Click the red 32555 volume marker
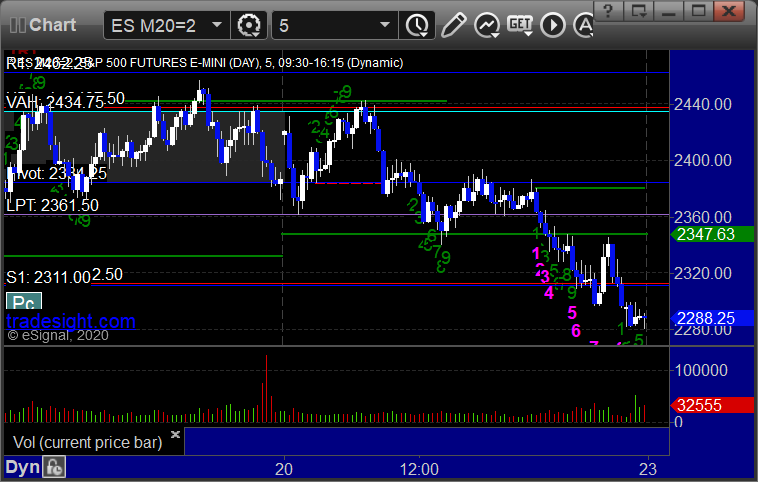This screenshot has width=758, height=482. 712,405
